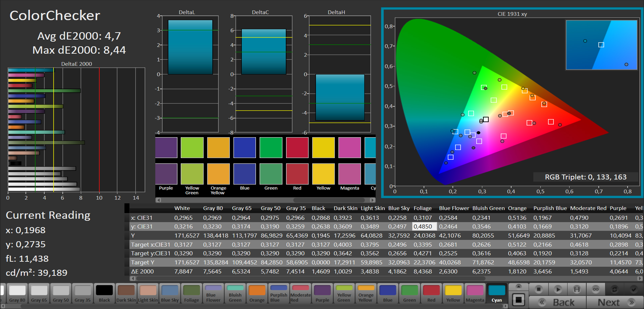Click the cd/m²: 39,189 reading

(37, 272)
